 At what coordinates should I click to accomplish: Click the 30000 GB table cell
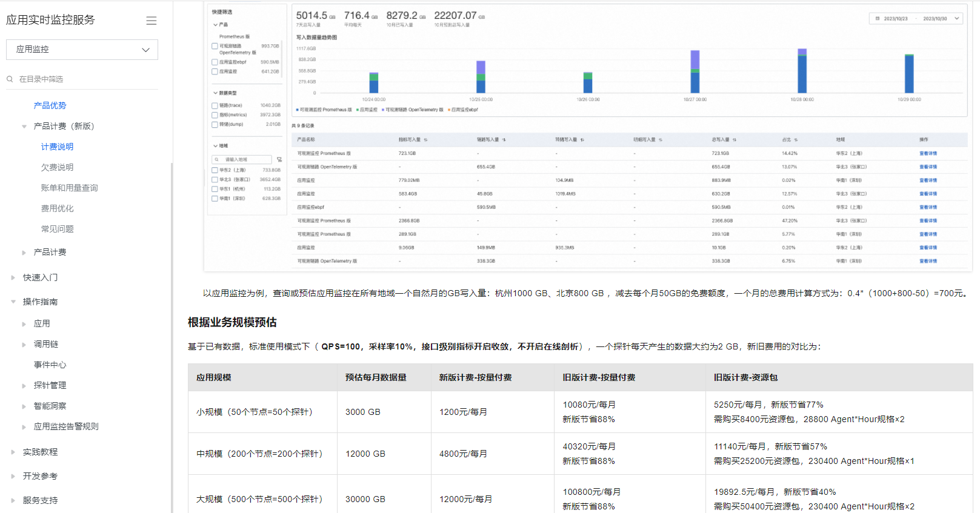click(384, 499)
